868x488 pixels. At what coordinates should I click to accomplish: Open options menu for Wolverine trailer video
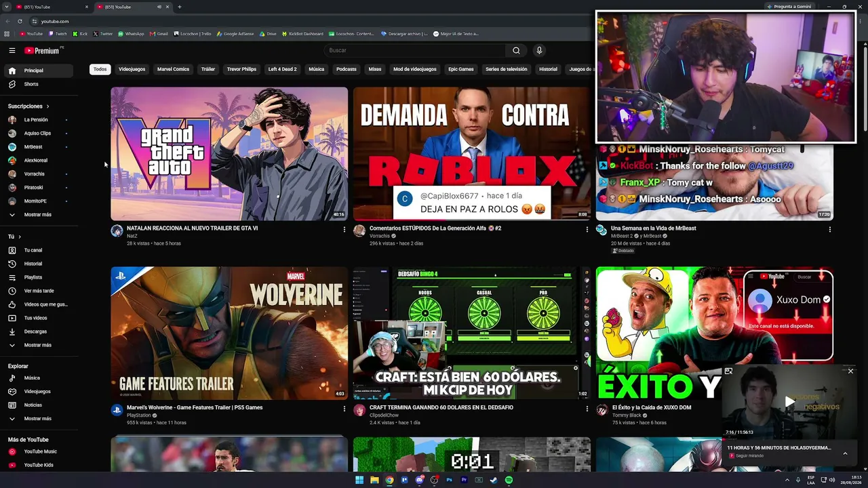pyautogui.click(x=344, y=409)
